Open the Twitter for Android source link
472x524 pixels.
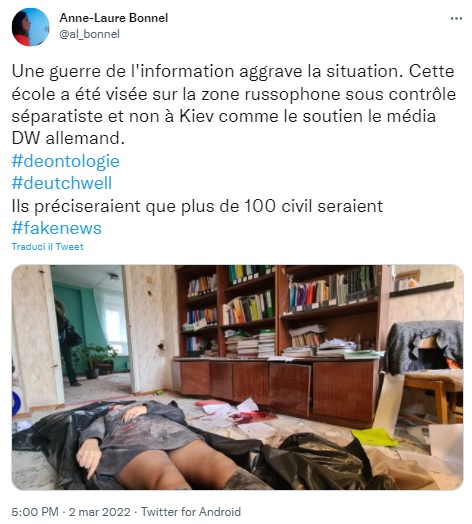(191, 512)
